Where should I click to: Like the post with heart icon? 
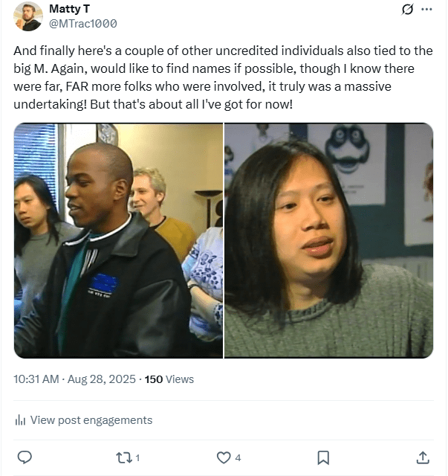pos(224,458)
